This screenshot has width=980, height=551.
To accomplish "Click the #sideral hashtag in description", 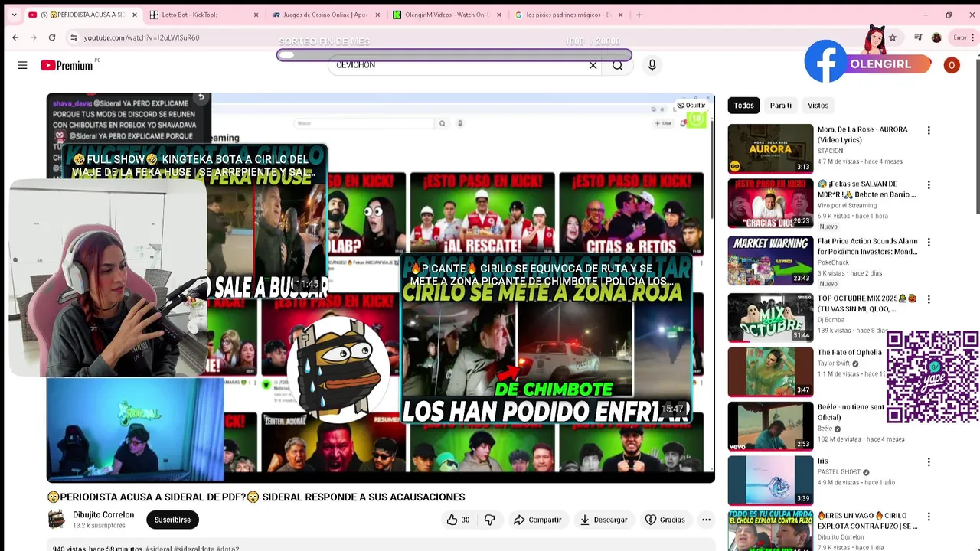I will tap(158, 548).
